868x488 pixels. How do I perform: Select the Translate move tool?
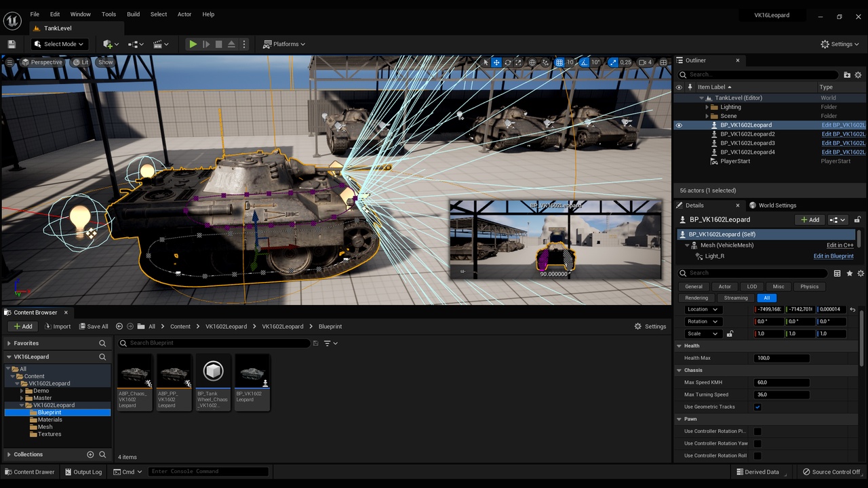coord(496,62)
